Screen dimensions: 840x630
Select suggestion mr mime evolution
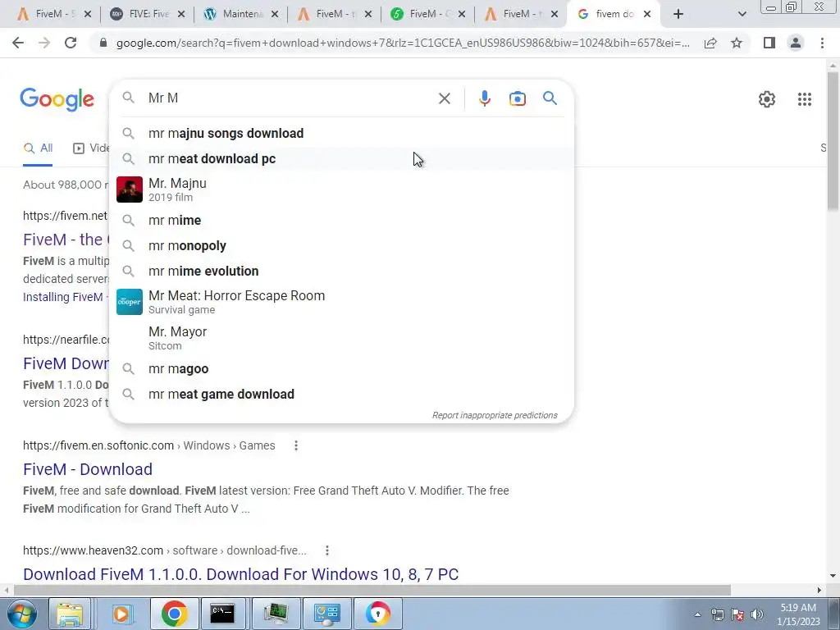tap(341, 271)
